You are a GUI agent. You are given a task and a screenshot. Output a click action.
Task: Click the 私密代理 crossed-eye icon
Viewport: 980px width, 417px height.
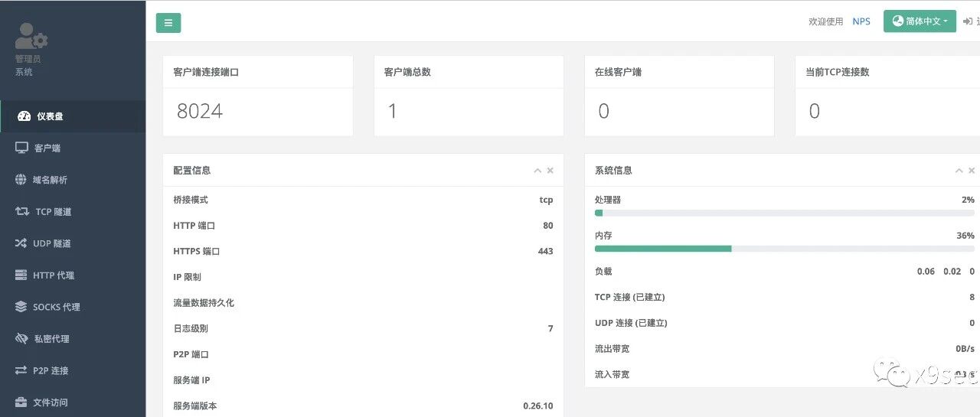tap(22, 338)
